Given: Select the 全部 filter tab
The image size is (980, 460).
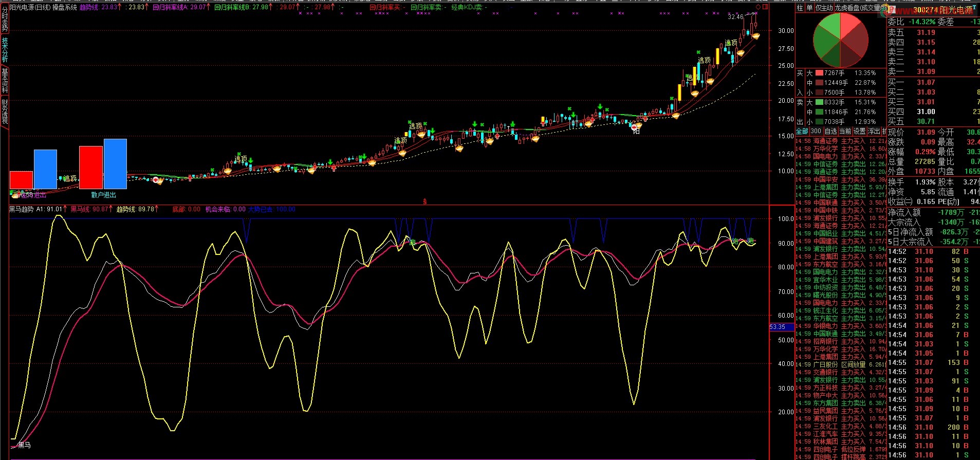Looking at the screenshot, I should pos(802,132).
